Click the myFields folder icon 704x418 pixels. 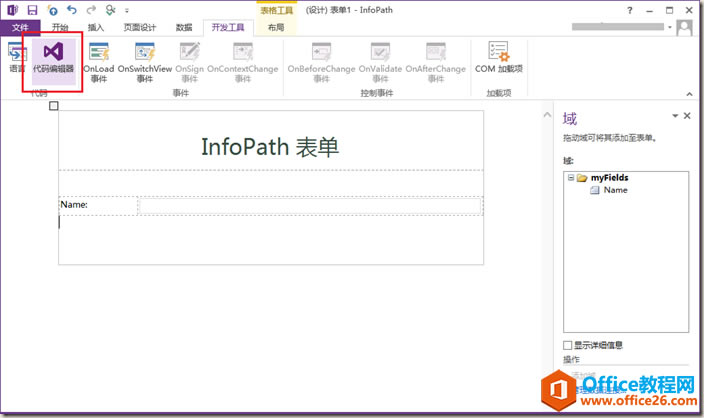coord(582,178)
